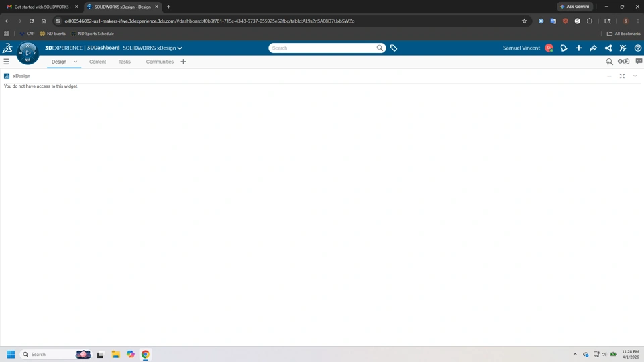Reload the browser page
The height and width of the screenshot is (362, 644).
32,21
